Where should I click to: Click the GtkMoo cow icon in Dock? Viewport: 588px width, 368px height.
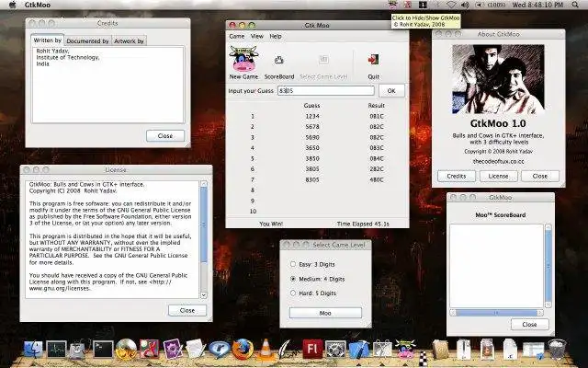405,349
